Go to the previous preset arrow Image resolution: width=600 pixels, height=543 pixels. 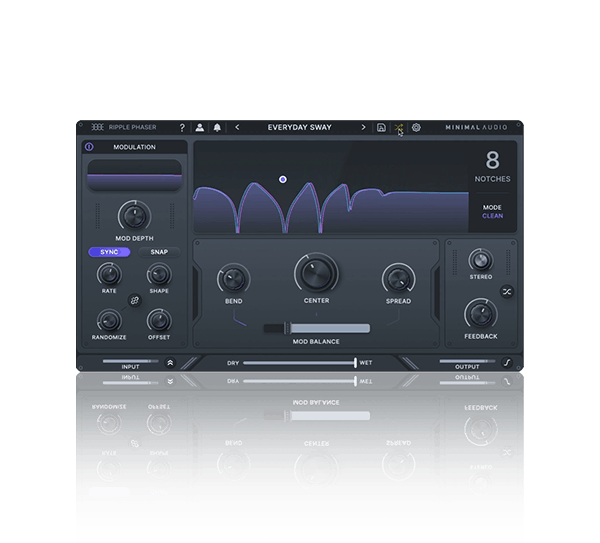pyautogui.click(x=237, y=128)
